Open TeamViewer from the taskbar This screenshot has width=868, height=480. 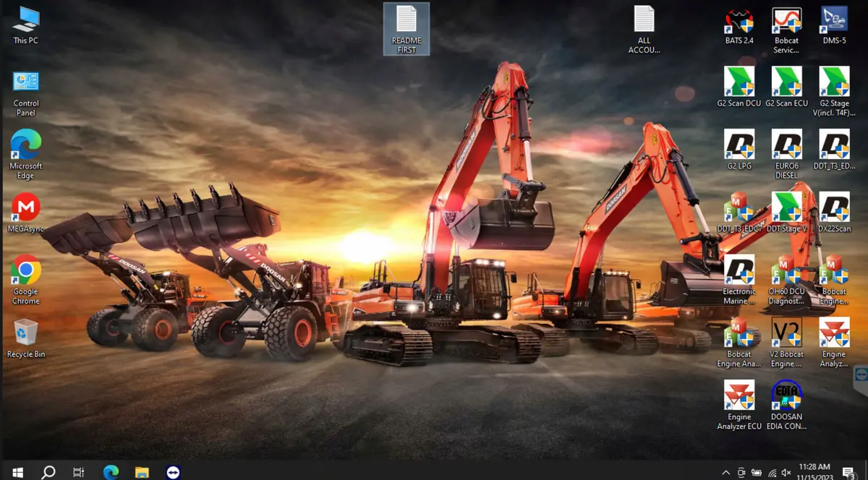pos(173,472)
